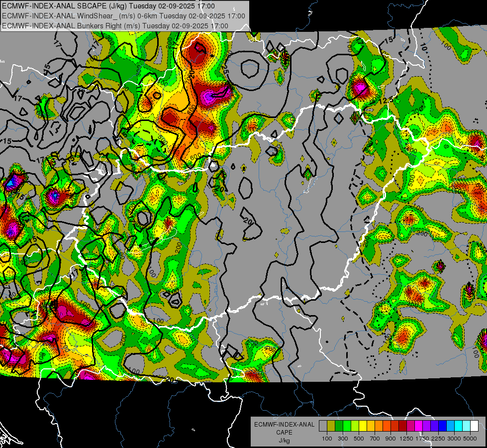Click the cyan legend swatch
The height and width of the screenshot is (448, 487).
[x=458, y=426]
